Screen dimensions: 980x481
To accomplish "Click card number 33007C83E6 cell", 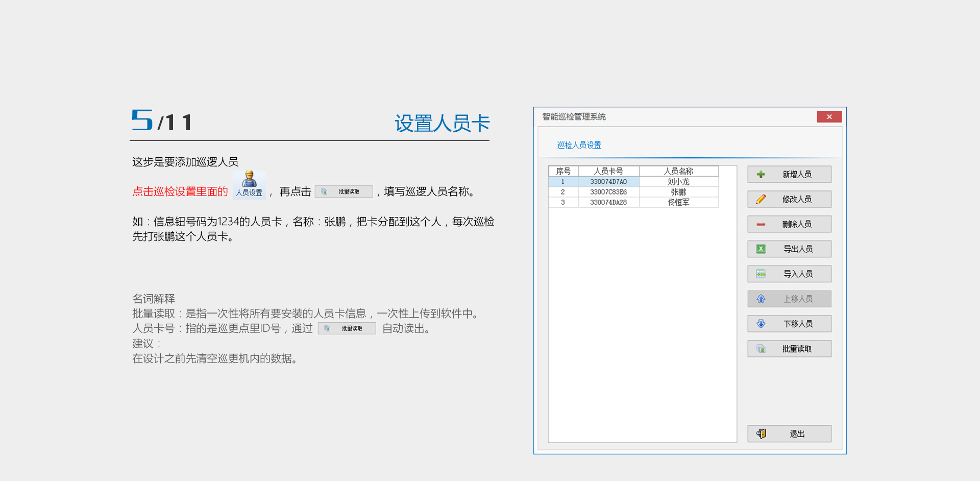I will (608, 192).
